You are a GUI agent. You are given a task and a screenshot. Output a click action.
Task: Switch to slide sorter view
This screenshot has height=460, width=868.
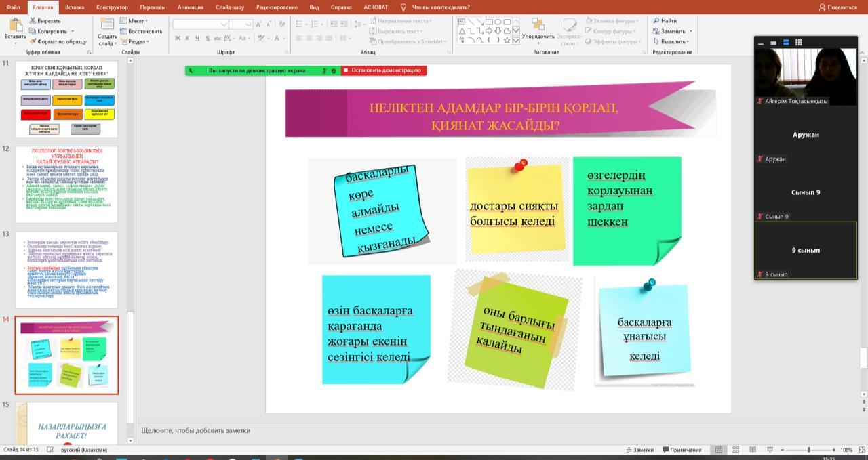[736, 450]
